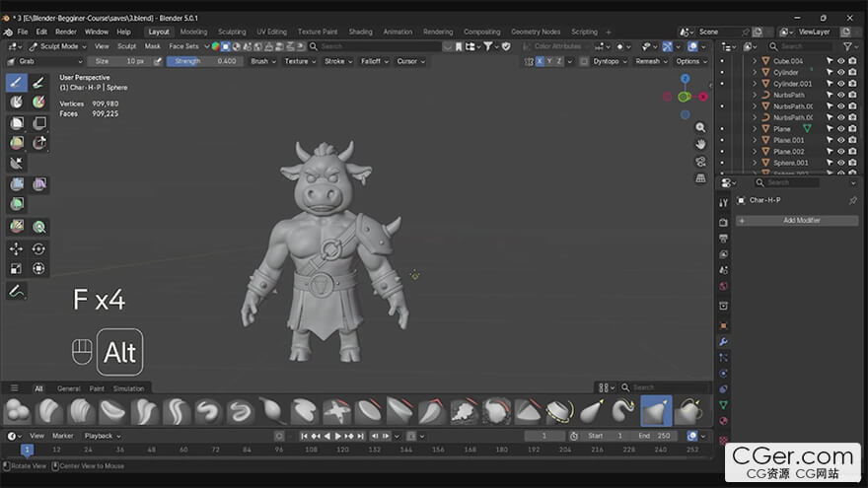Switch to the Sculpting workspace tab
This screenshot has width=868, height=488.
click(232, 33)
